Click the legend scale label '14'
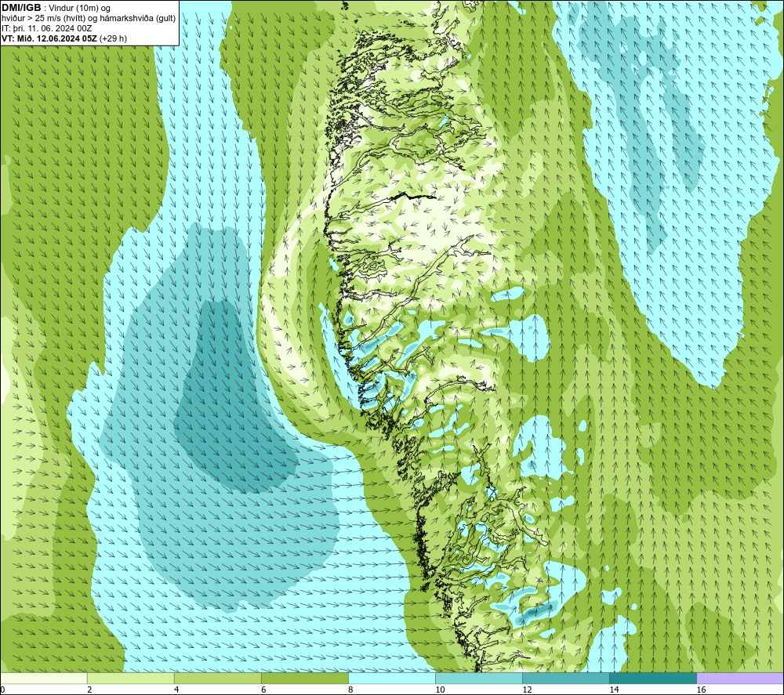 (x=614, y=690)
